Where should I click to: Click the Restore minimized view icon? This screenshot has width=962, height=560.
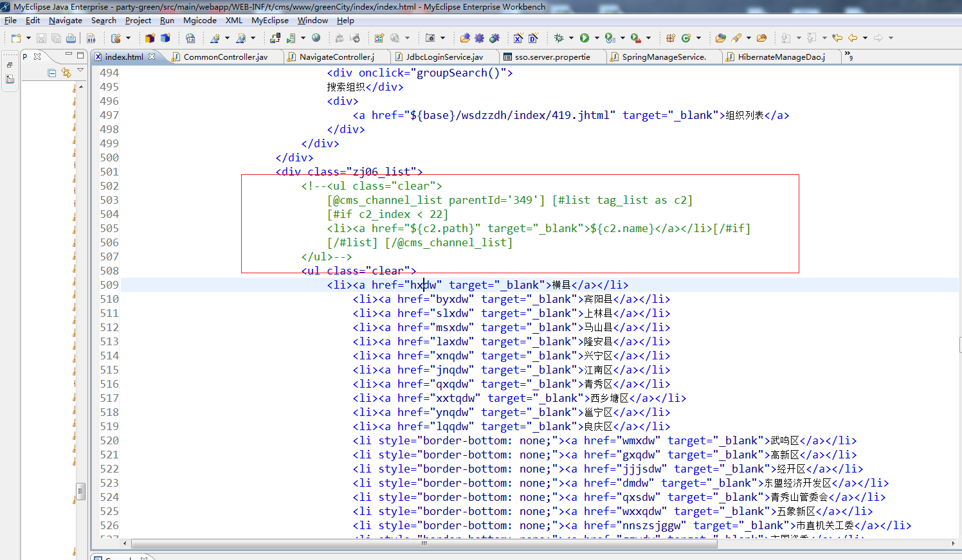pyautogui.click(x=10, y=65)
